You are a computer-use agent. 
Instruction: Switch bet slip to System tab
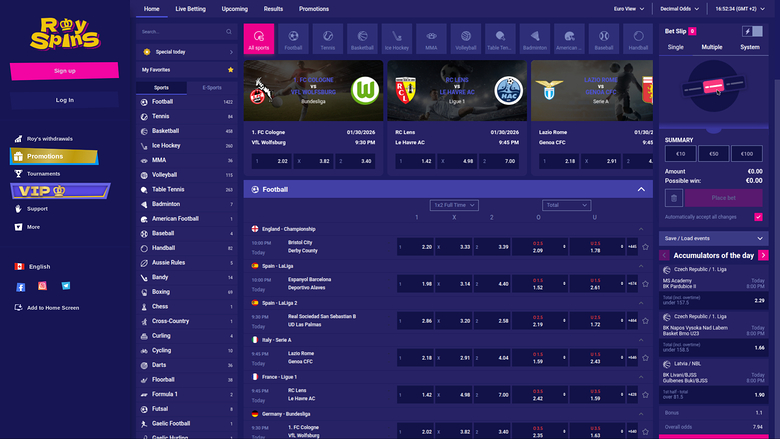point(749,47)
